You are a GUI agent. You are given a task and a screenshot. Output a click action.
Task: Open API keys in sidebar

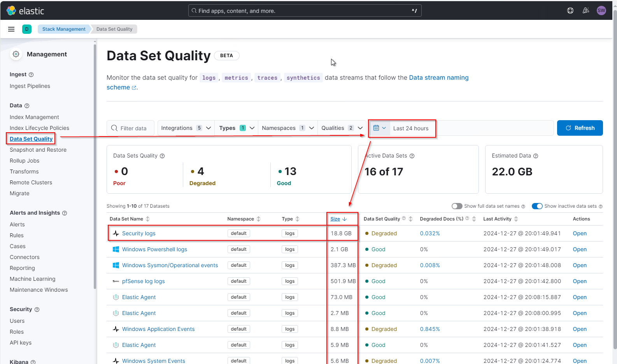pyautogui.click(x=21, y=343)
